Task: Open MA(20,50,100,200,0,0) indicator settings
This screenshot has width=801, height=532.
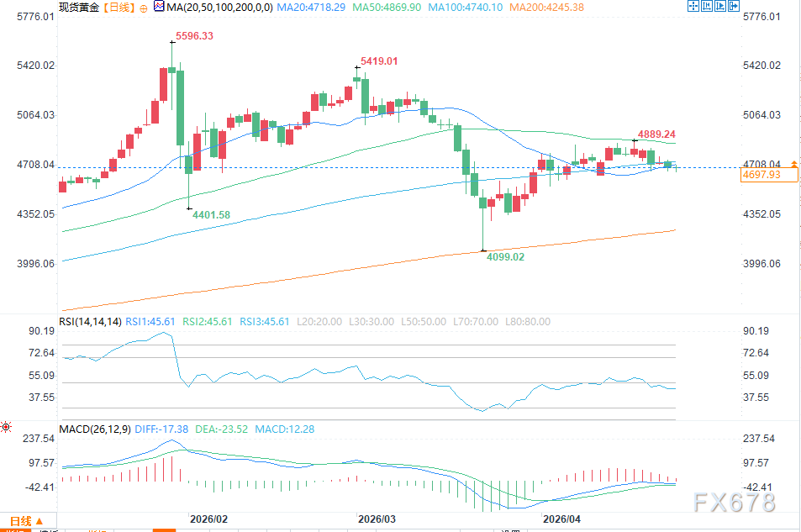Action: [219, 8]
